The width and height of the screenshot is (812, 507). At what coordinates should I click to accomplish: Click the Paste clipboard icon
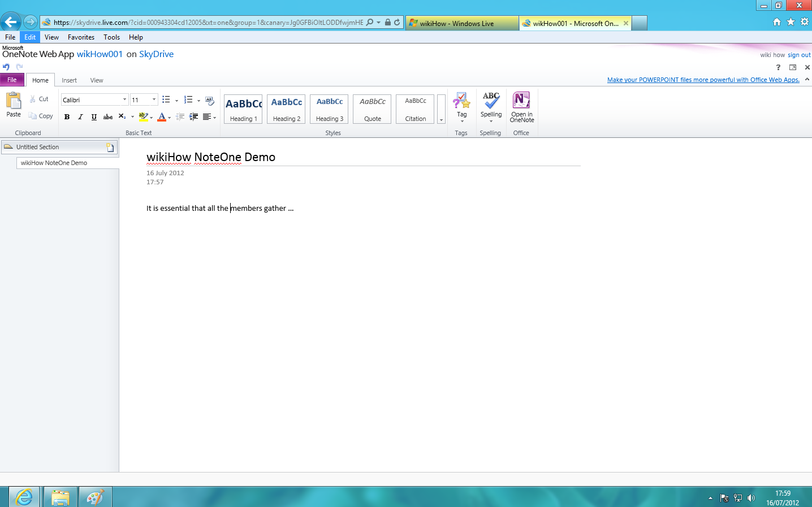pos(14,101)
